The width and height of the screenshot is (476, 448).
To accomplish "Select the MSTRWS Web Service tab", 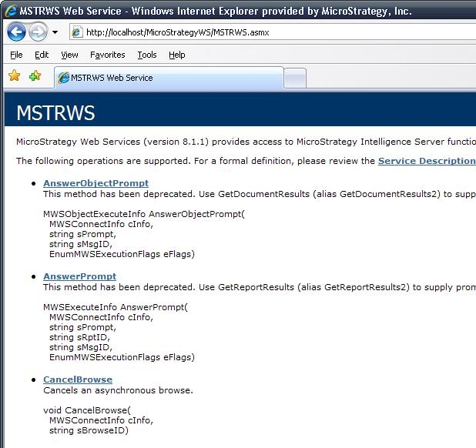I will pyautogui.click(x=169, y=78).
